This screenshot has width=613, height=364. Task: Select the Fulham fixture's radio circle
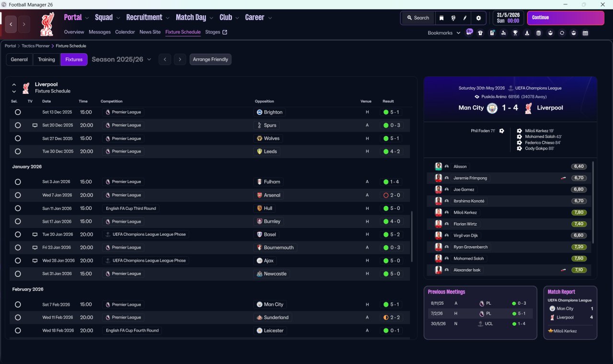[18, 182]
